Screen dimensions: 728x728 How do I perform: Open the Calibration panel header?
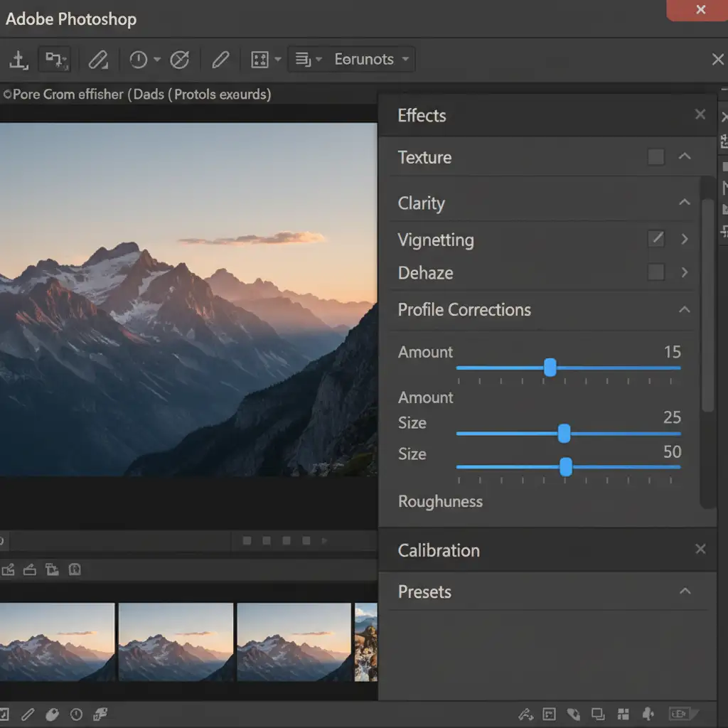pos(439,550)
